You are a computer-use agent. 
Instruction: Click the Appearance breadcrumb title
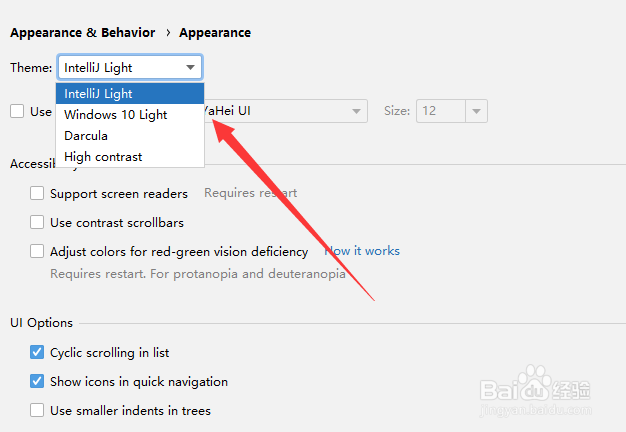tap(215, 33)
